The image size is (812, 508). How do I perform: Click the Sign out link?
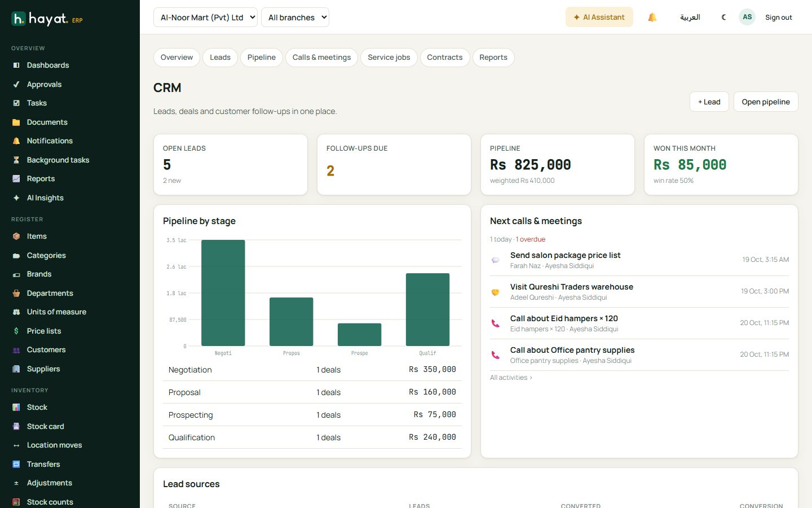pos(779,17)
